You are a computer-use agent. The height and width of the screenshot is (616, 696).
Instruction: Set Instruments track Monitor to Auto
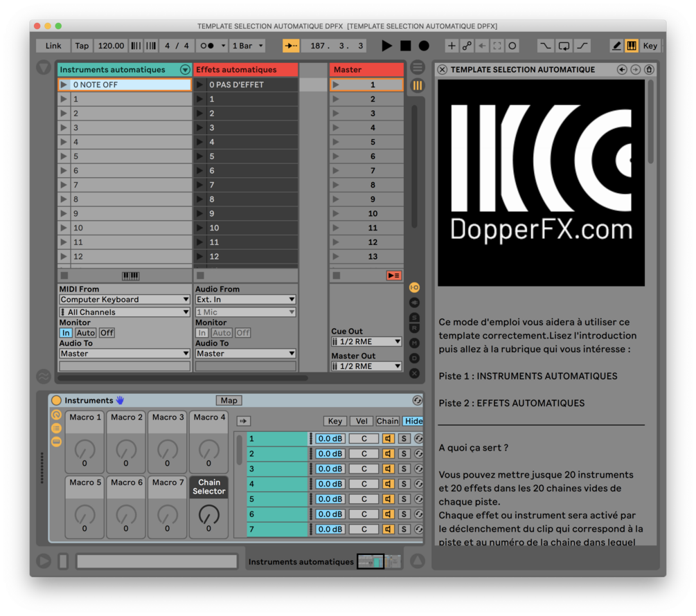85,333
